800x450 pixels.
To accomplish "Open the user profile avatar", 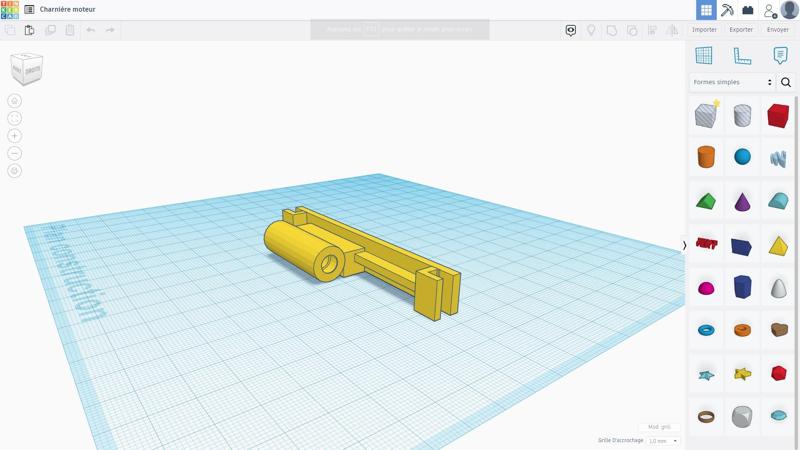I will tap(790, 10).
